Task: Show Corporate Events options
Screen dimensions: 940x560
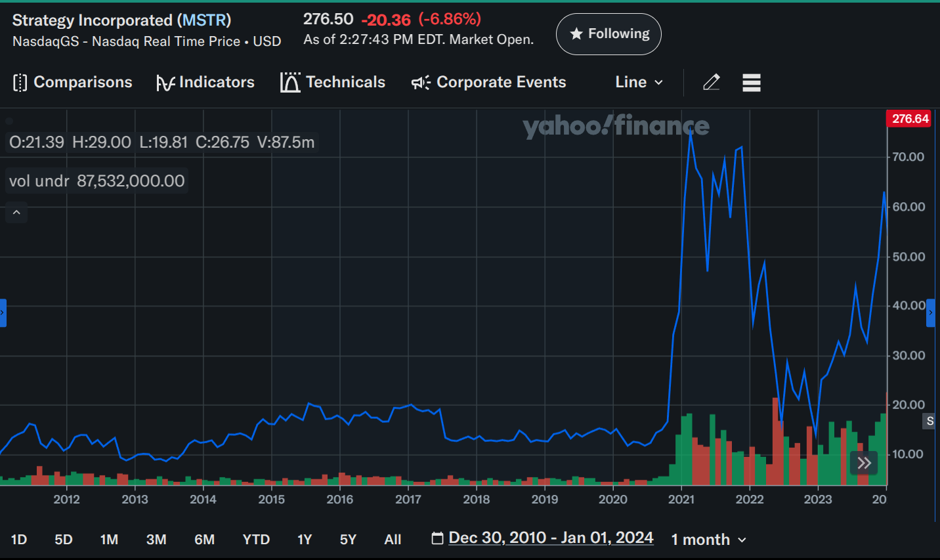Action: [x=488, y=82]
